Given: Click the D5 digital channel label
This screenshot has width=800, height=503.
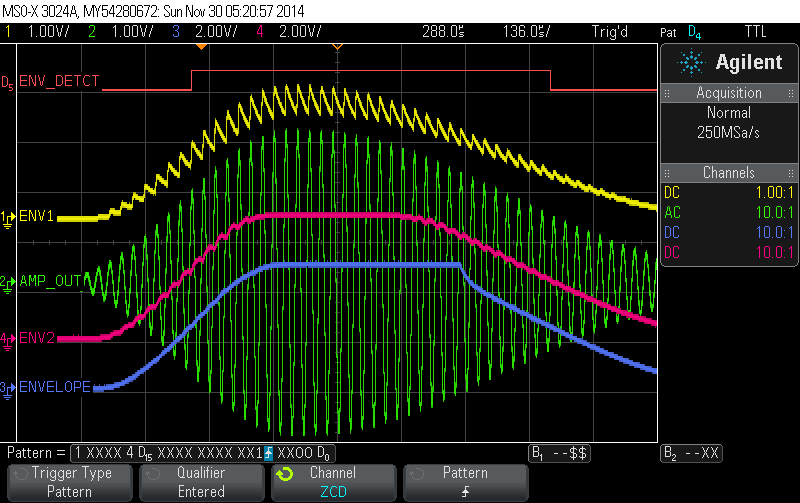Looking at the screenshot, I should (7, 83).
